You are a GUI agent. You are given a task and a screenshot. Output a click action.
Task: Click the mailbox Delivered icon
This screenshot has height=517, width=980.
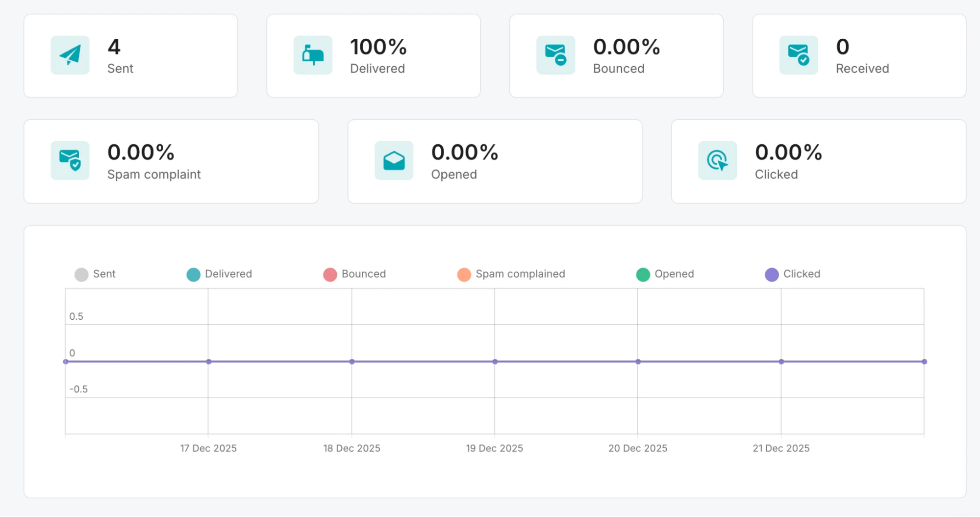coord(313,55)
